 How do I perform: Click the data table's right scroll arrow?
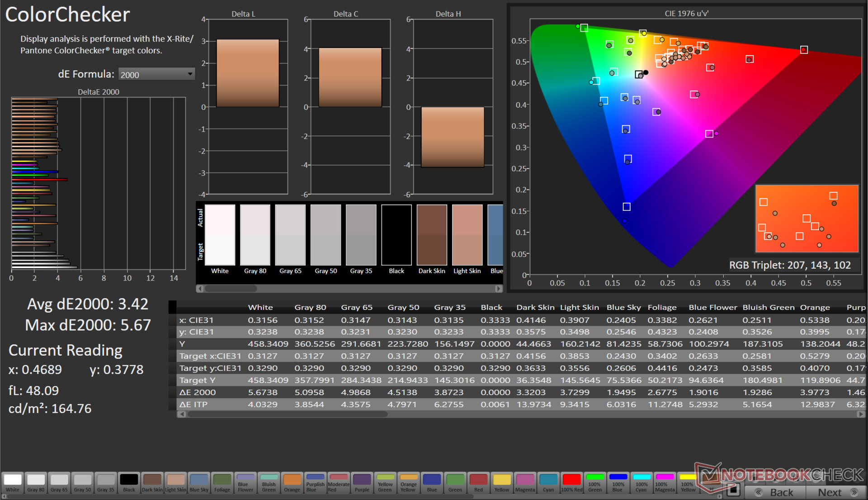coord(860,414)
